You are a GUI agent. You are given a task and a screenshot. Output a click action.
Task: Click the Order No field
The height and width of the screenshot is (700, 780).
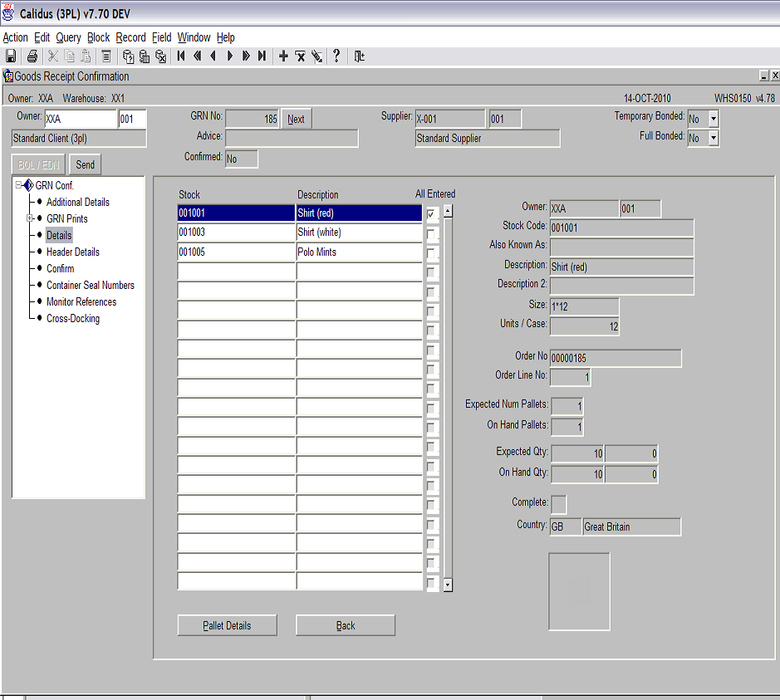(616, 358)
